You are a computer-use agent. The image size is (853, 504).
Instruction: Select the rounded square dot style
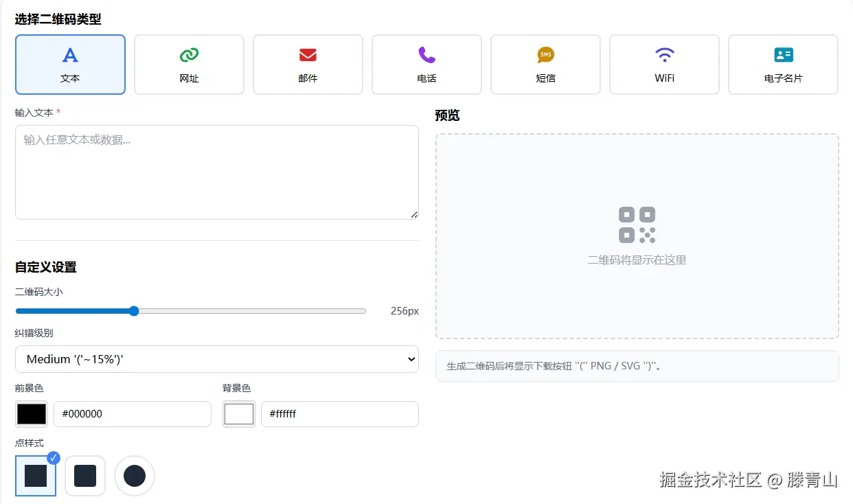click(x=84, y=475)
